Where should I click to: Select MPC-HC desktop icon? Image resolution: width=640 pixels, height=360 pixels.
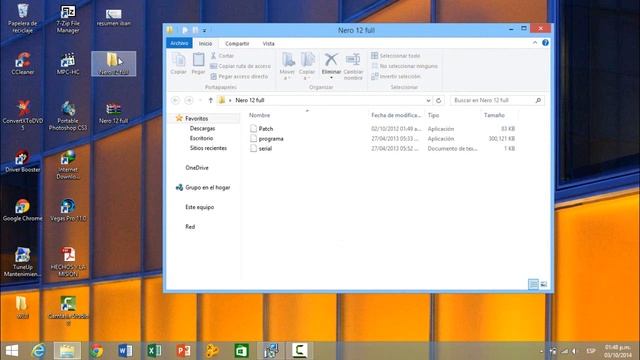tap(68, 64)
